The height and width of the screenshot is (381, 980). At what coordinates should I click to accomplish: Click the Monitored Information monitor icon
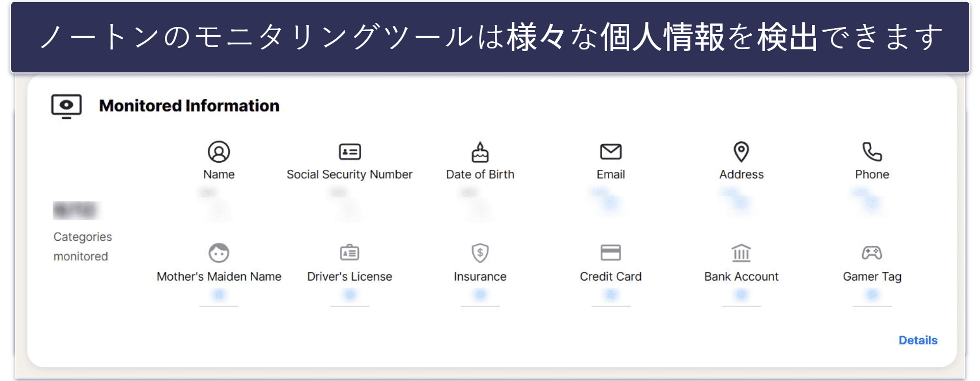tap(66, 107)
